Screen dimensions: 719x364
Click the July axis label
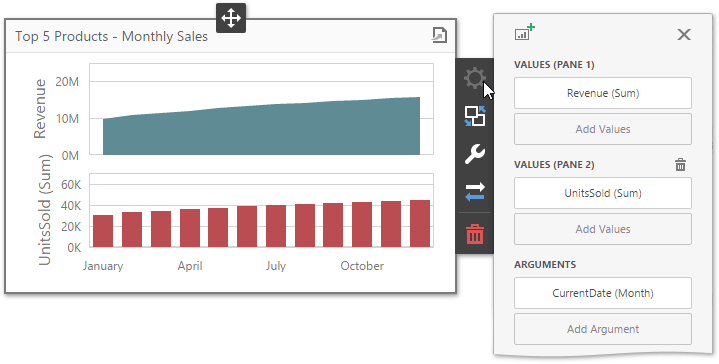[276, 266]
